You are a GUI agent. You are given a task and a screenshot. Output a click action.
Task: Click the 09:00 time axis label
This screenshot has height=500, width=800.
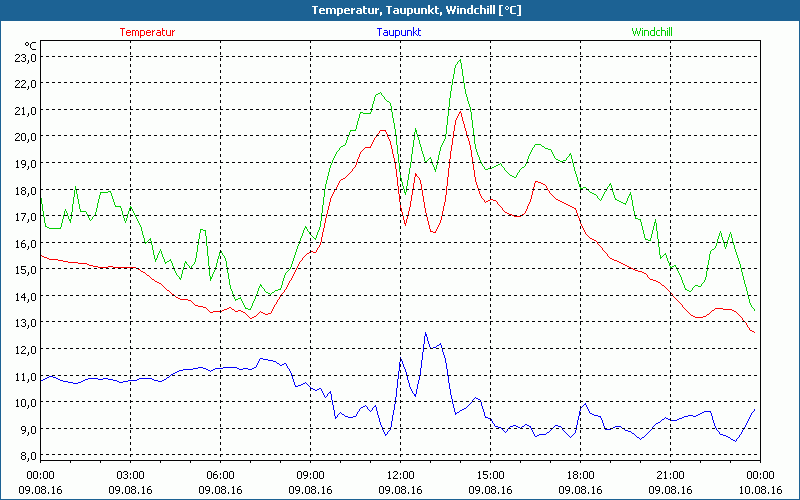pos(310,475)
